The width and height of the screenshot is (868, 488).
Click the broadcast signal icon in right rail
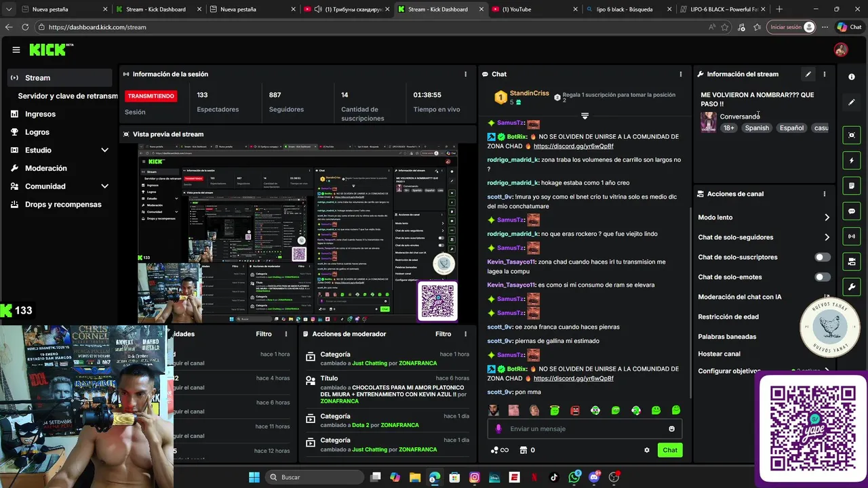pyautogui.click(x=852, y=236)
